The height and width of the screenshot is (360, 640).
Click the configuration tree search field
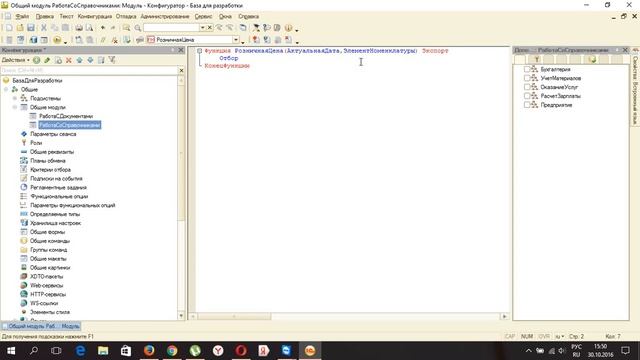(x=89, y=71)
